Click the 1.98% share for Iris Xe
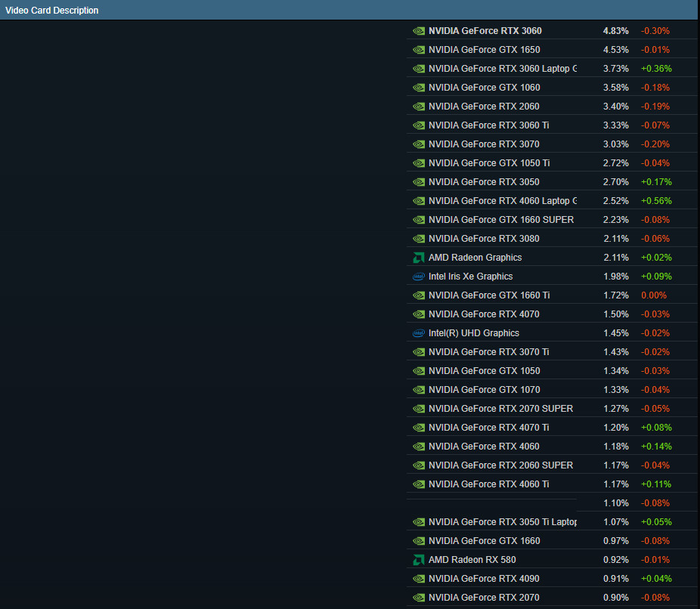The image size is (700, 609). (615, 277)
